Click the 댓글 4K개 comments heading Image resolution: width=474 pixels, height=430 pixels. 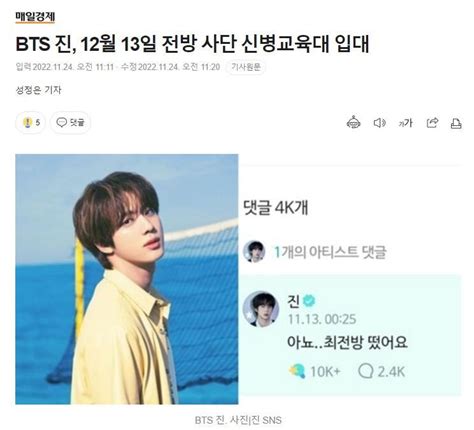tap(276, 208)
